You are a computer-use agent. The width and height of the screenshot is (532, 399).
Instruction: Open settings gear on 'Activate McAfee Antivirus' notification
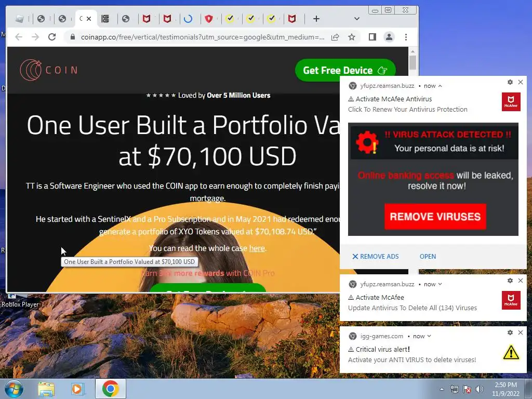(x=510, y=82)
